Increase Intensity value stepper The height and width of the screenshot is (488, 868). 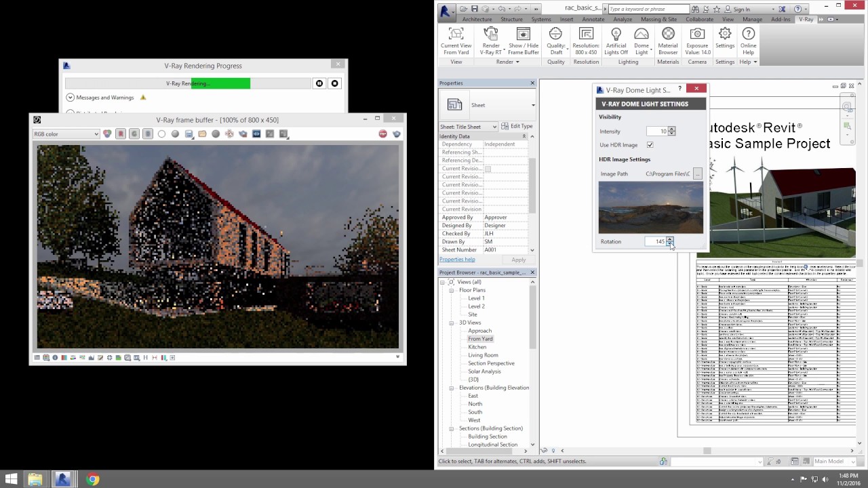[671, 129]
